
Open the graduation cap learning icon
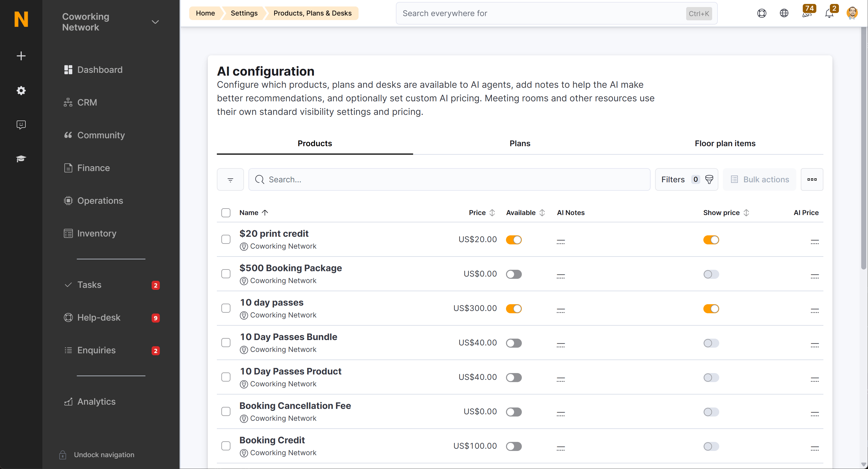(21, 159)
